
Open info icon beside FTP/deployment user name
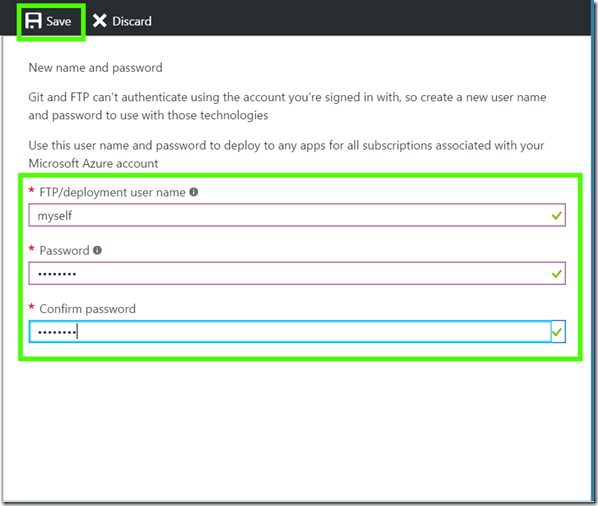(194, 192)
